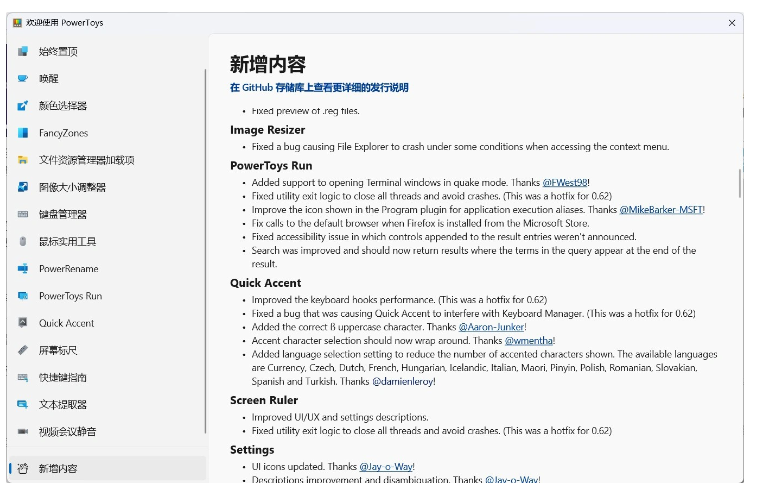Open the GitHub release notes link

click(319, 88)
